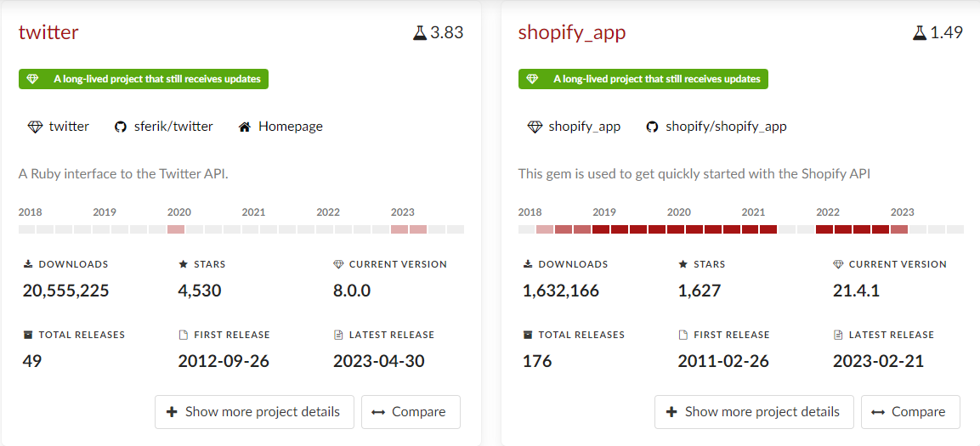The image size is (980, 446).
Task: Click the GitHub icon beside sferik/twitter
Action: pos(121,127)
